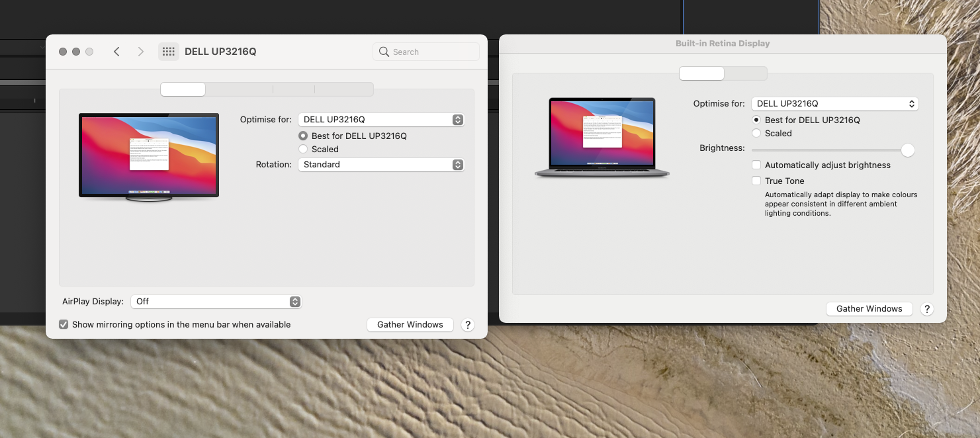Open the AirPlay Display dropdown set to Off
Viewport: 980px width, 438px height.
click(216, 301)
